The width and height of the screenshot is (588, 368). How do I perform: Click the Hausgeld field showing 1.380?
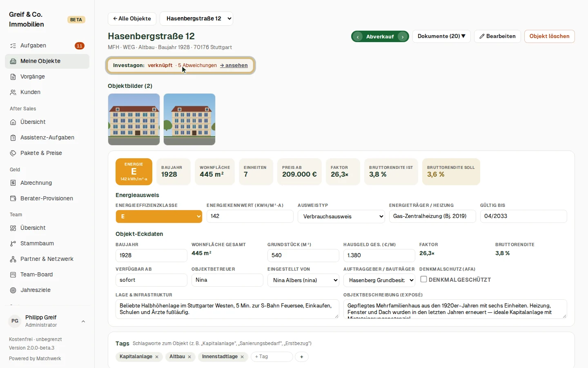(x=379, y=255)
